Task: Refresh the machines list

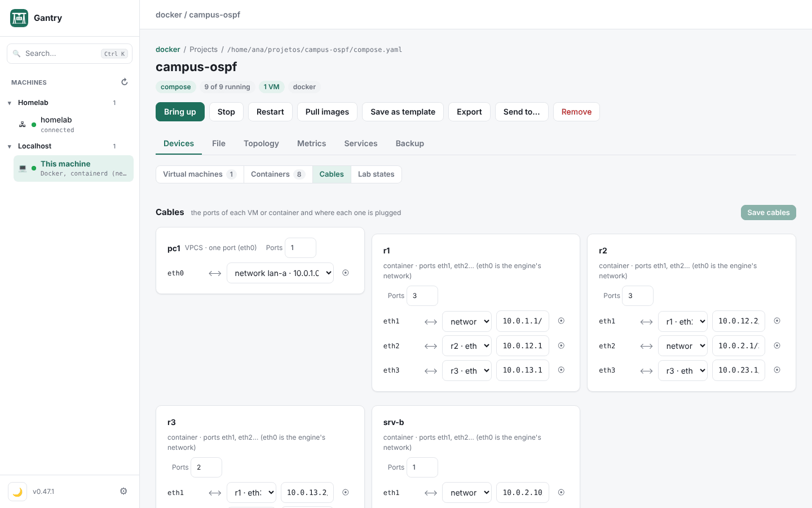Action: 125,82
